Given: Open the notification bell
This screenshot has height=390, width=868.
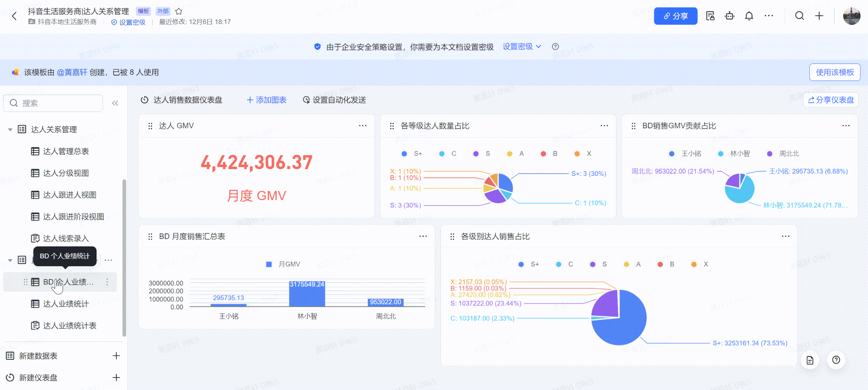Looking at the screenshot, I should (x=749, y=16).
